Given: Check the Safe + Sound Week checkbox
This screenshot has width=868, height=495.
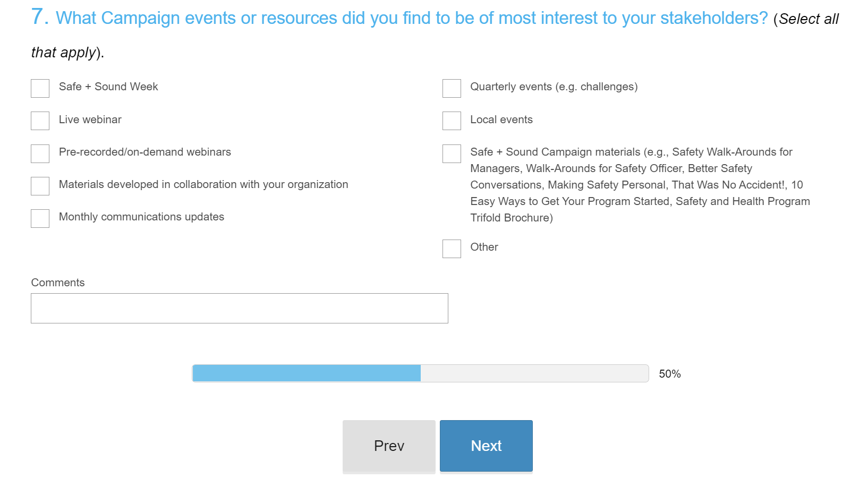Looking at the screenshot, I should pyautogui.click(x=40, y=88).
